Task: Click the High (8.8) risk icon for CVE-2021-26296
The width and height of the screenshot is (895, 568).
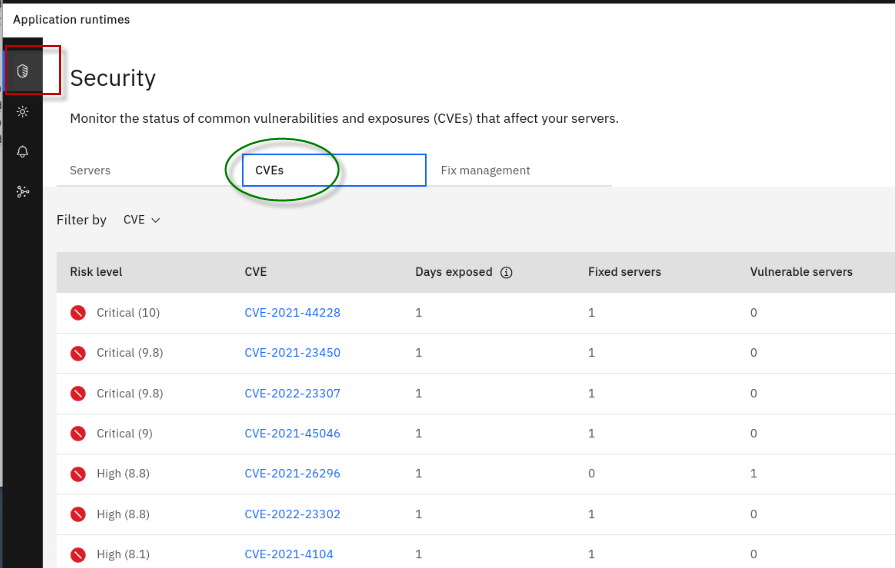Action: (x=78, y=474)
